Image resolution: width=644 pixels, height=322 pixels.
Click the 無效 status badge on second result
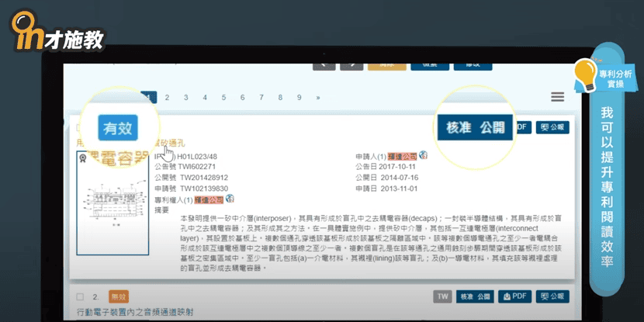[118, 296]
